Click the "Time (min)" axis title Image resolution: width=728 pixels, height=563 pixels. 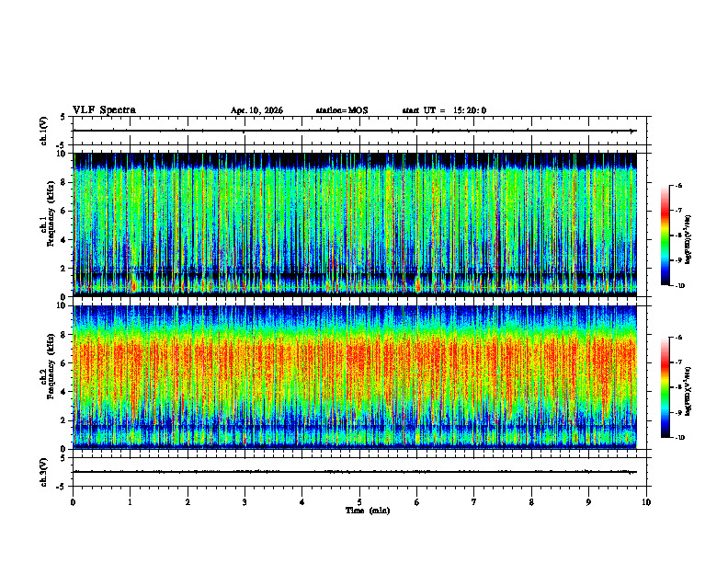coord(368,511)
